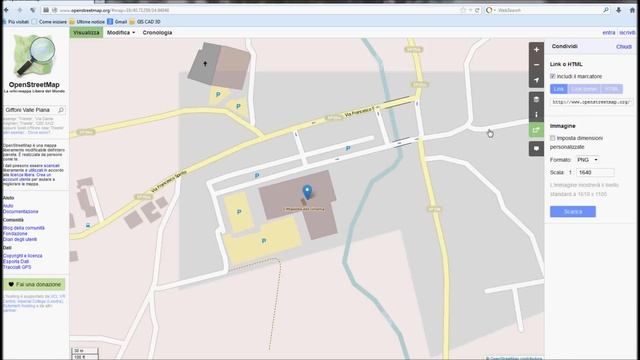The width and height of the screenshot is (640, 360).
Task: Open Copyright e licenza link
Action: [22, 256]
